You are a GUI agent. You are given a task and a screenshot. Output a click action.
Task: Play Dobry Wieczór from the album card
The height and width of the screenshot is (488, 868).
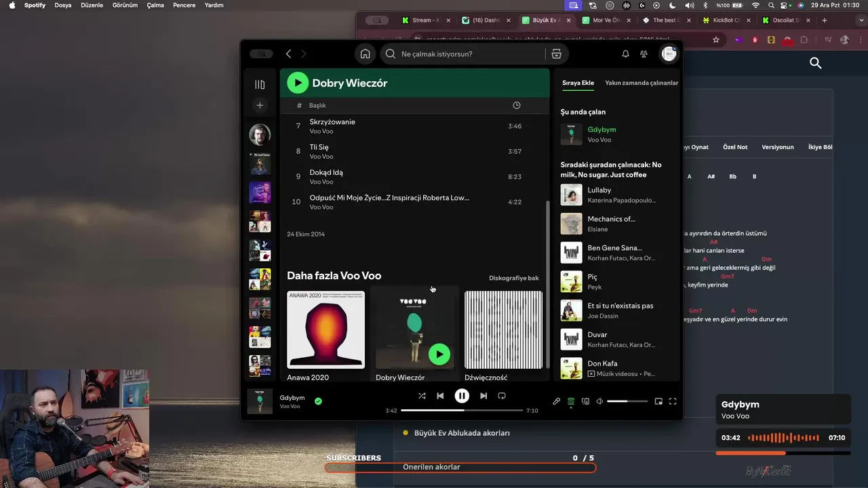click(x=439, y=354)
